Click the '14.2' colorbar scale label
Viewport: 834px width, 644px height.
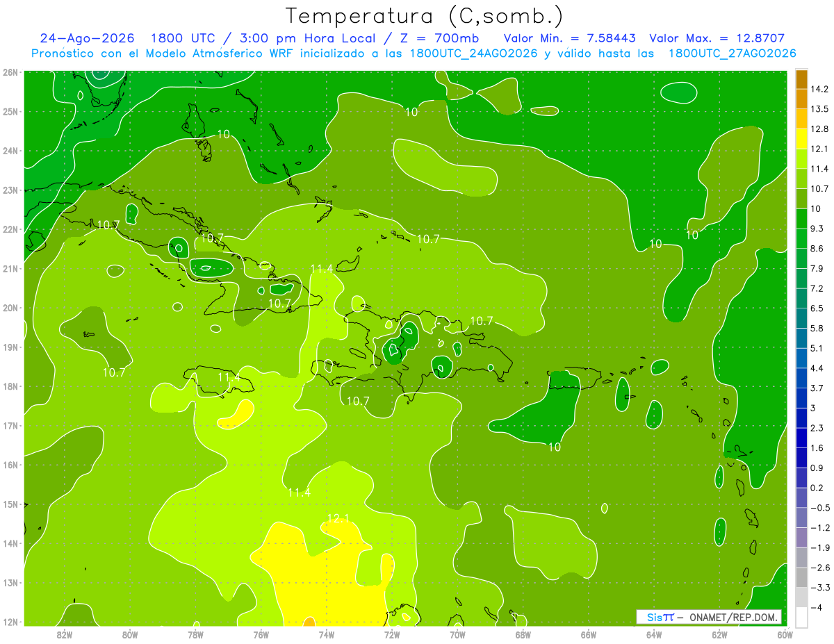click(819, 89)
